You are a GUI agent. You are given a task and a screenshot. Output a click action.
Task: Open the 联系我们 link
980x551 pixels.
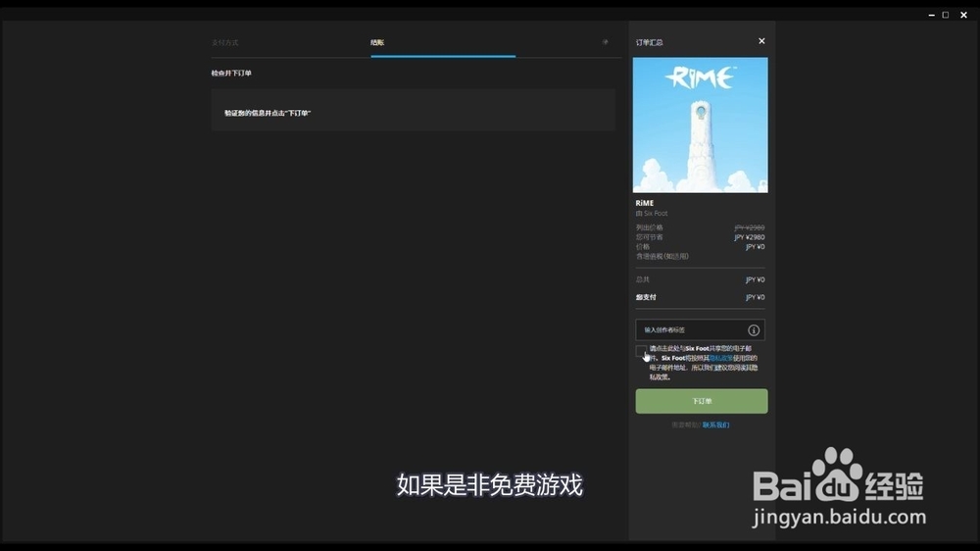click(x=715, y=426)
